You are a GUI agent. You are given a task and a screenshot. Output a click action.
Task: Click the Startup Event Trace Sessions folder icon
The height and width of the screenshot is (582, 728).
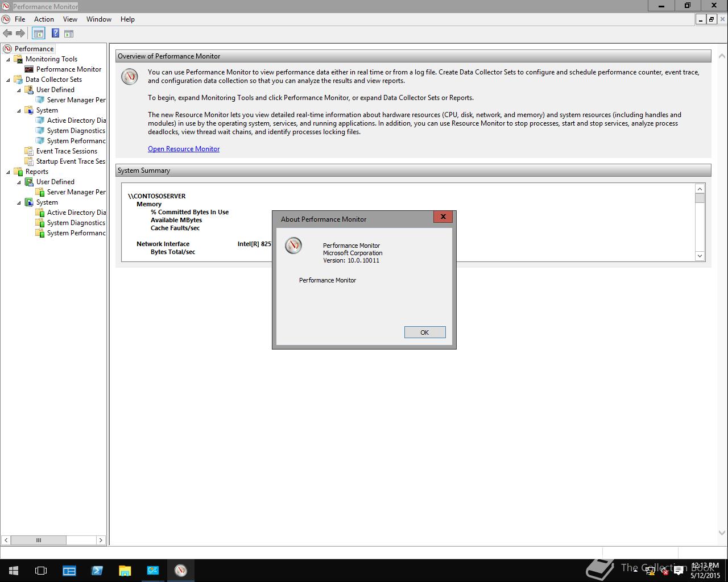[x=29, y=161]
